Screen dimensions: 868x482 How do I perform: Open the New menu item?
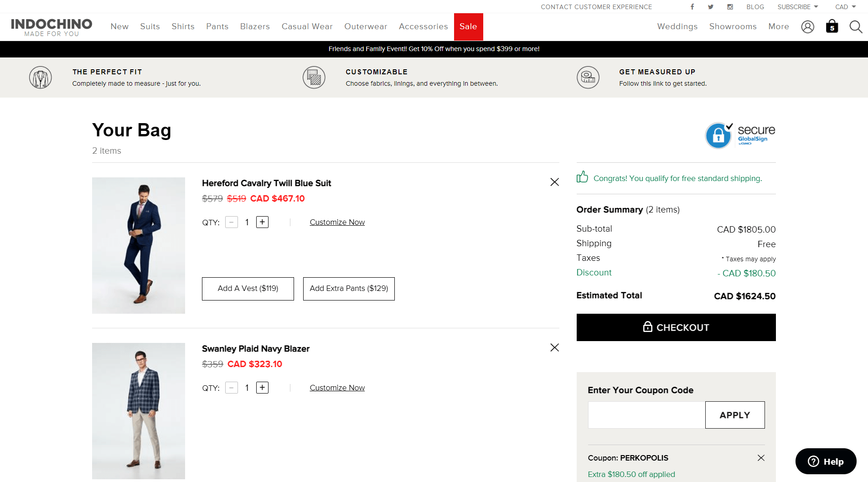click(119, 26)
